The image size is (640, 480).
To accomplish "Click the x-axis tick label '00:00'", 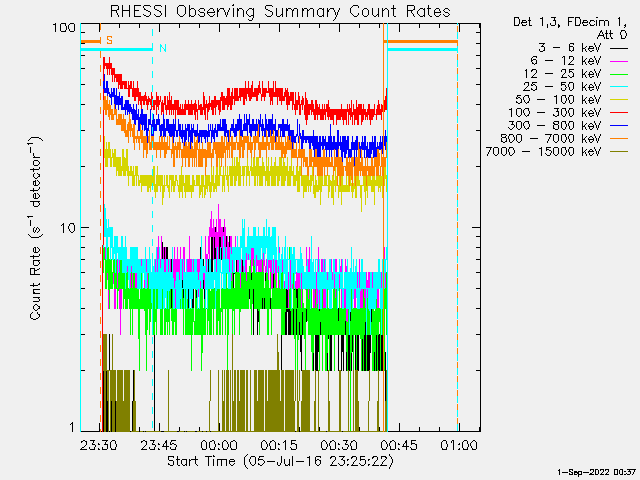I will 219,445.
